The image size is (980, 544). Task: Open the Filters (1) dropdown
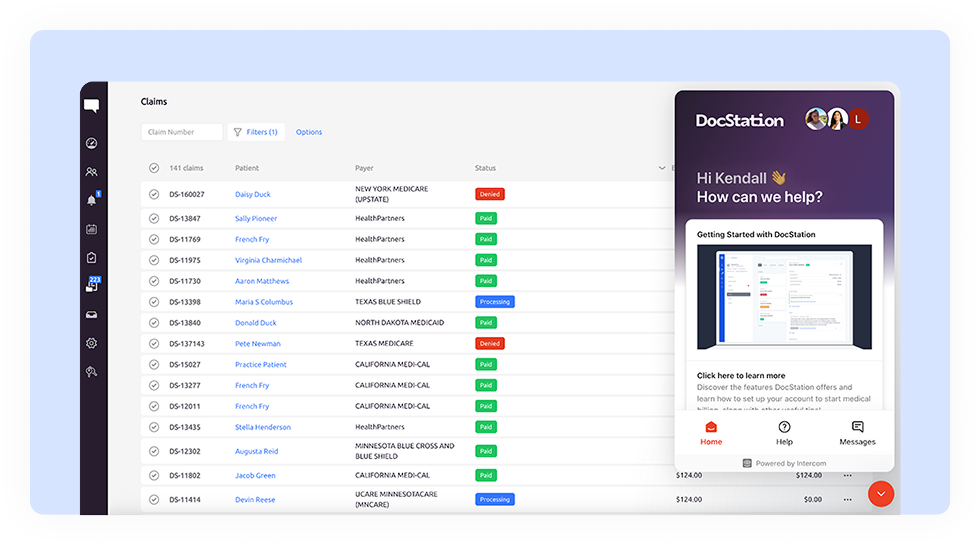coord(256,132)
